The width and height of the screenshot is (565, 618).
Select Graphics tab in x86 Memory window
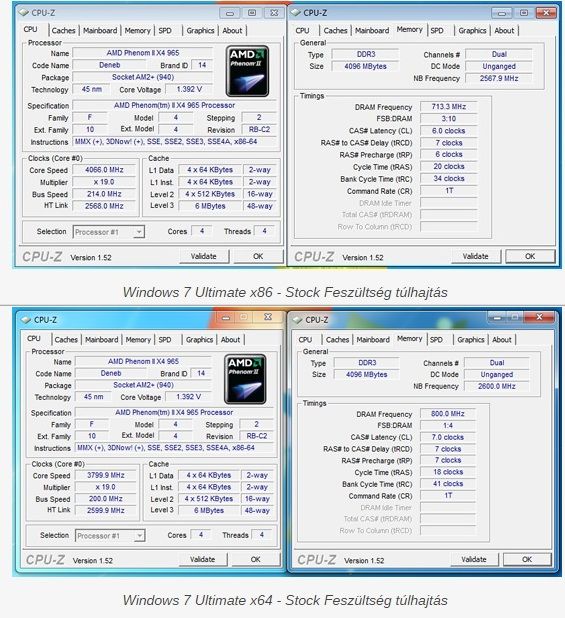(472, 30)
